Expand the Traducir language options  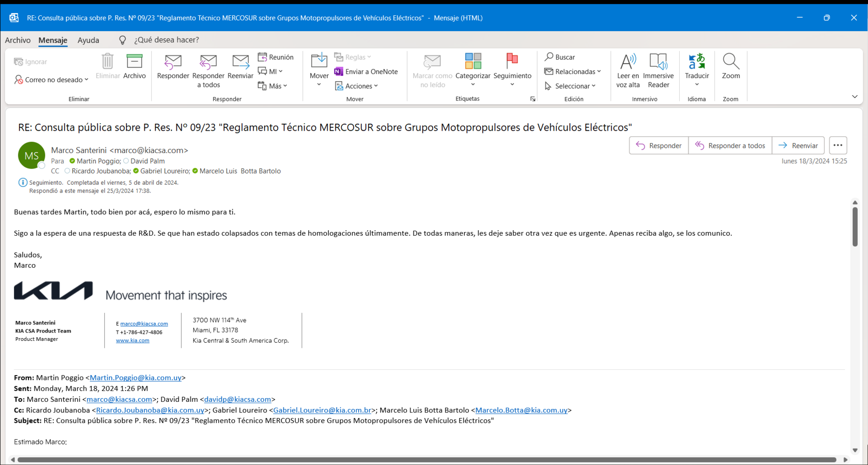click(696, 85)
